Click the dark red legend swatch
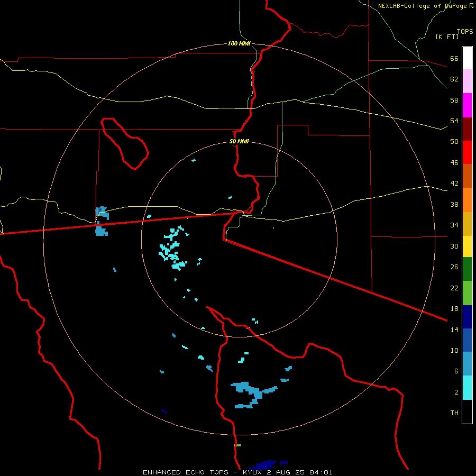This screenshot has height=476, width=476. [467, 129]
